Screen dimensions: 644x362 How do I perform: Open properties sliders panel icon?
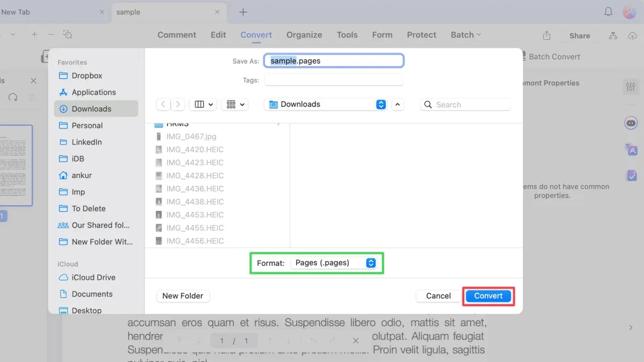631,87
